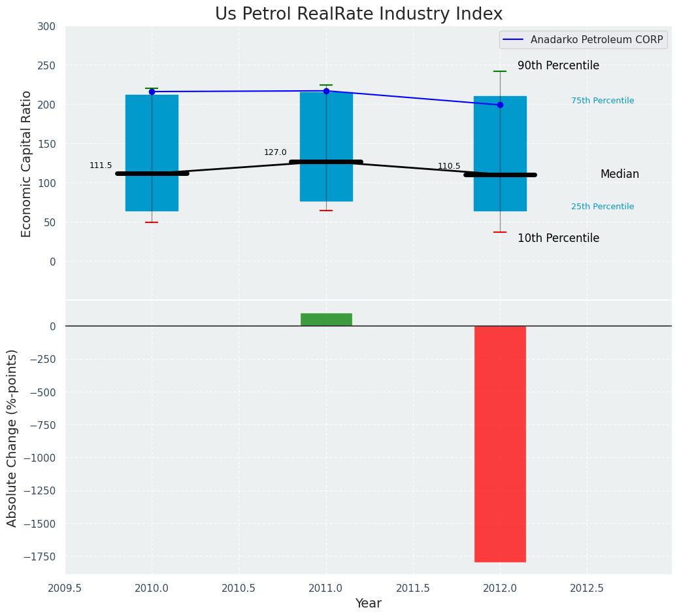This screenshot has height=616, width=679.
Task: Click the 10th Percentile annotation text
Action: (558, 238)
